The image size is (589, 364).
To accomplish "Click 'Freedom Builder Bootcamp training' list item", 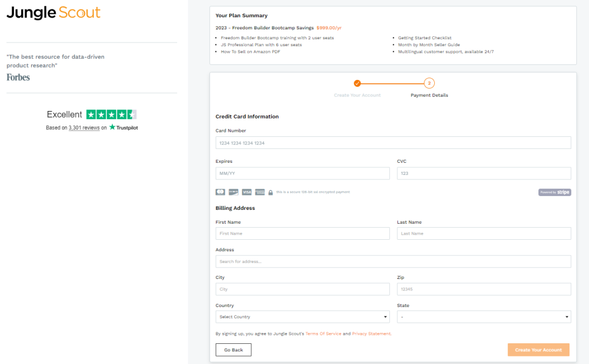I will coord(277,38).
